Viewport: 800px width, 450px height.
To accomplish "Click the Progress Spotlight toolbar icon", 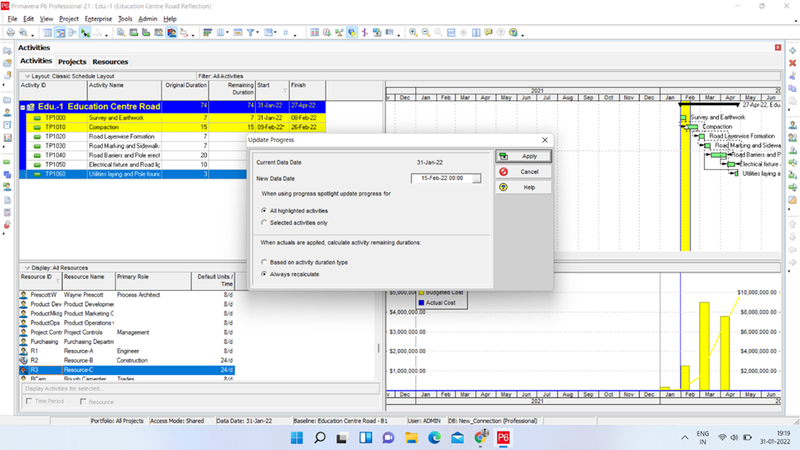I will (352, 33).
